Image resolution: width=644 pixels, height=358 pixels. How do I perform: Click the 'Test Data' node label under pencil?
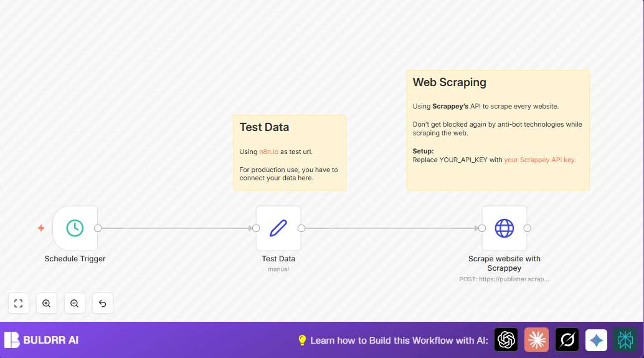click(x=278, y=259)
